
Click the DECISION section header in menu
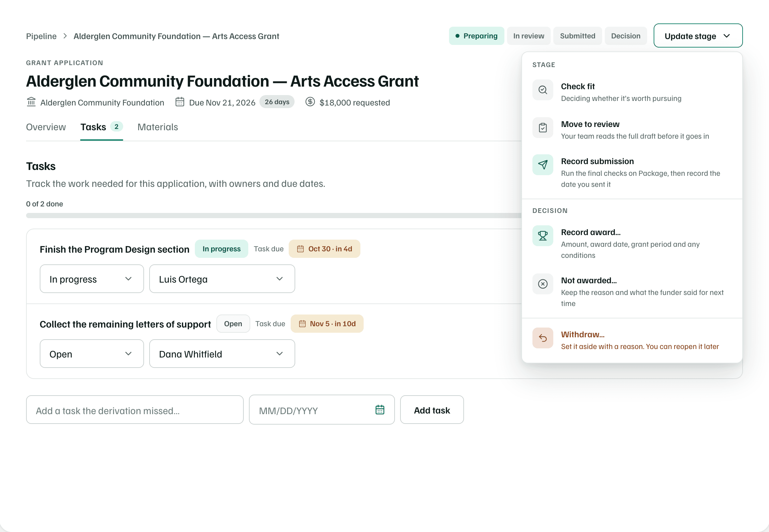(x=550, y=211)
